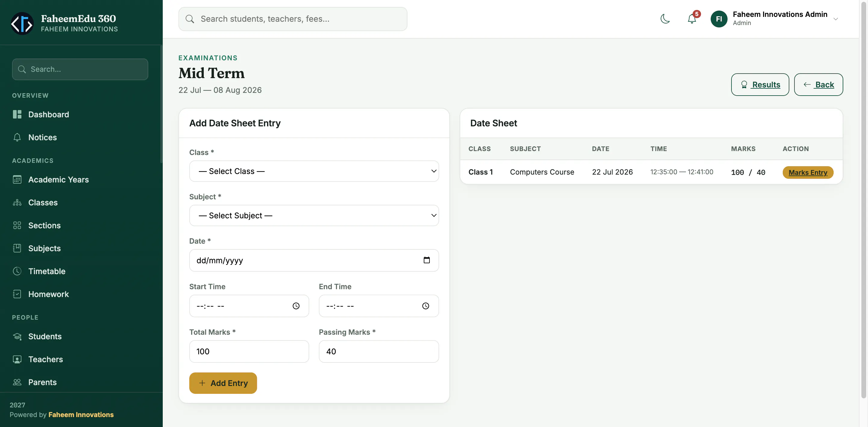Click the FaheemEdu 360 logo
868x427 pixels.
22,24
